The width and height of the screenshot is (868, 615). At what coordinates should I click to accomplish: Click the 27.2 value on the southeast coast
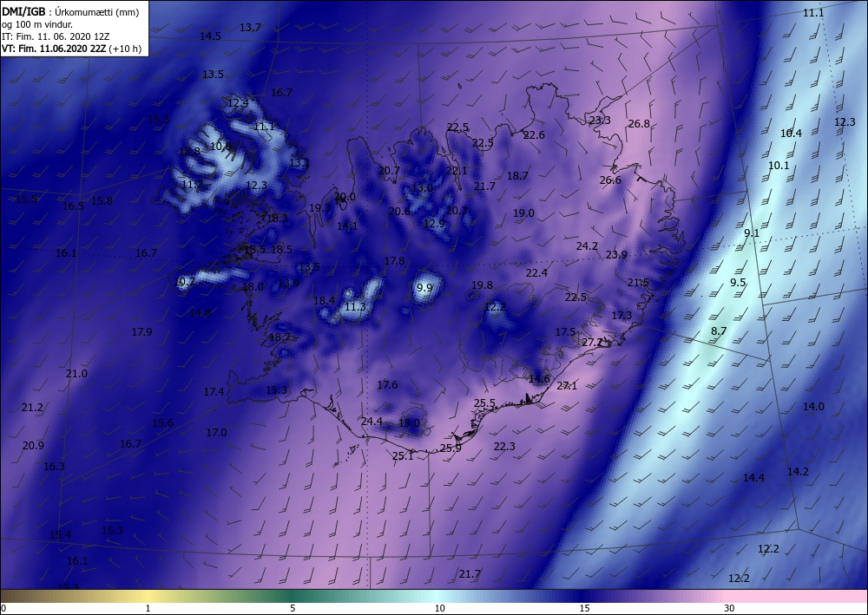point(592,343)
